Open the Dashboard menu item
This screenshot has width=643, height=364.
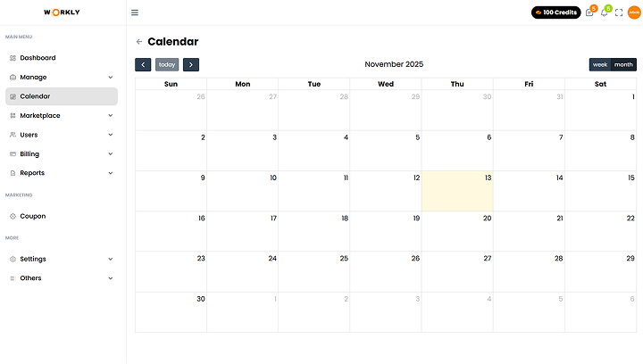pos(38,58)
